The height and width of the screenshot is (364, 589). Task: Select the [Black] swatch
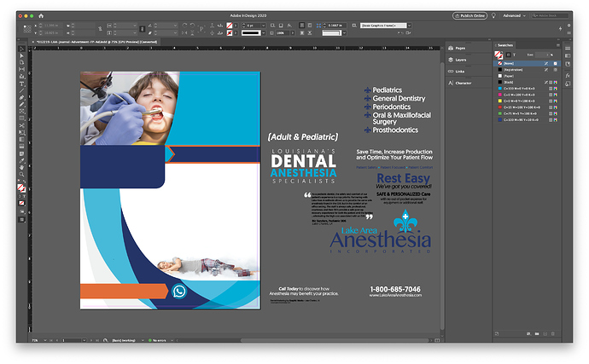tap(527, 82)
